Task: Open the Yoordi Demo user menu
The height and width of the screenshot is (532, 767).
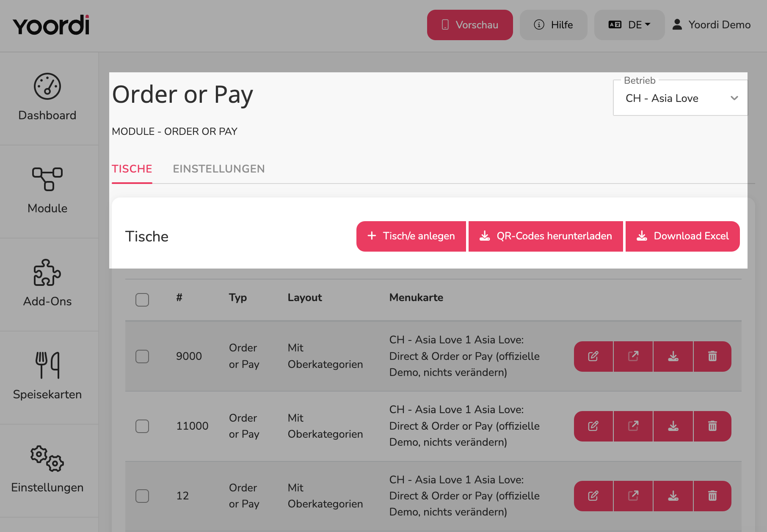Action: [712, 25]
